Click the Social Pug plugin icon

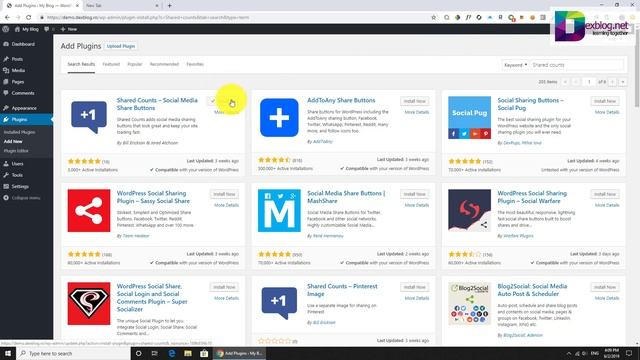[x=469, y=118]
